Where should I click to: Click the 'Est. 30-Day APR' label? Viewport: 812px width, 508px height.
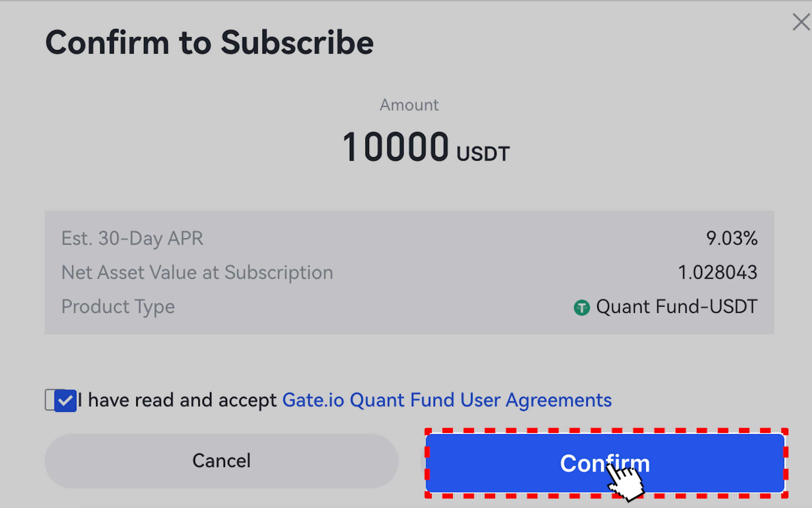click(x=132, y=238)
